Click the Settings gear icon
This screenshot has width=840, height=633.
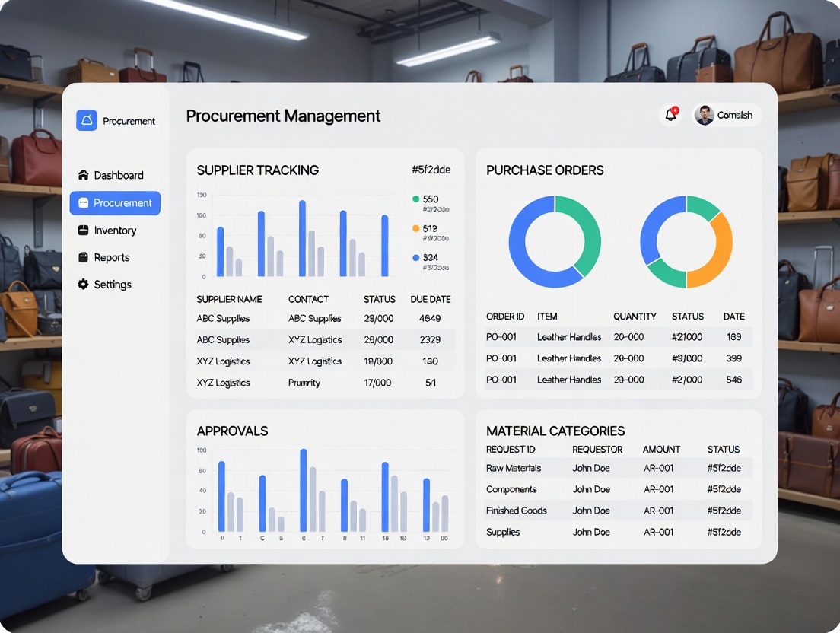click(x=84, y=285)
